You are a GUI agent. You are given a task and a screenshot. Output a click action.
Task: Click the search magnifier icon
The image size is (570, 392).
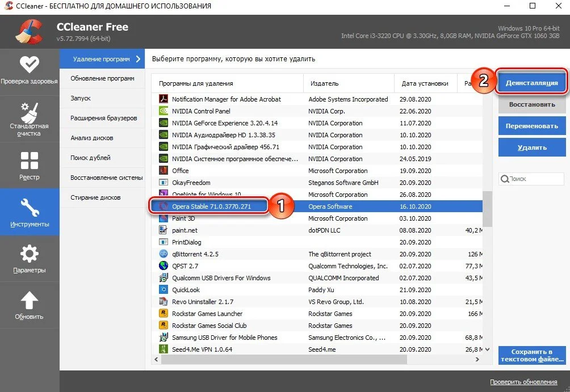pyautogui.click(x=505, y=179)
